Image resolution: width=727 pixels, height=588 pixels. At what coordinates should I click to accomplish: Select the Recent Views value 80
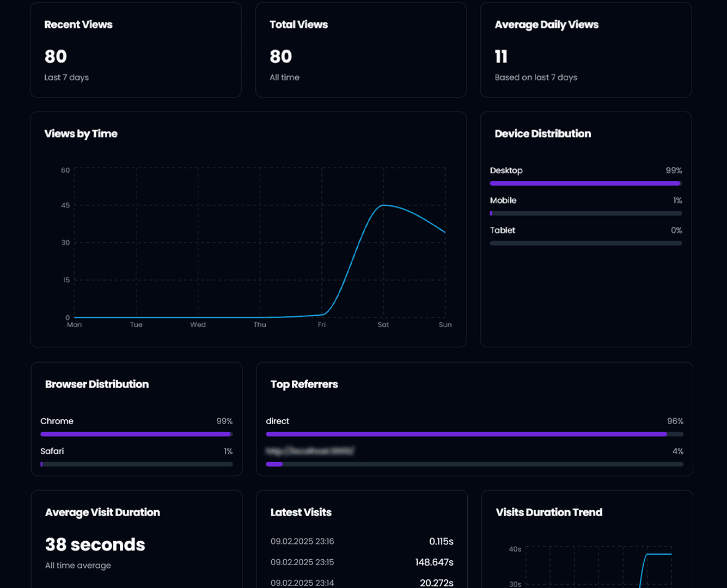click(56, 57)
